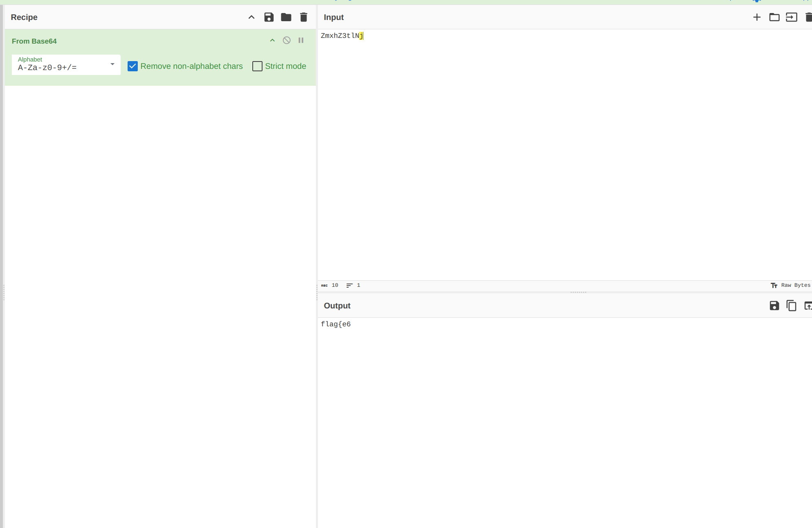Collapse the Recipe pane chevron
The height and width of the screenshot is (528, 812).
[x=252, y=17]
